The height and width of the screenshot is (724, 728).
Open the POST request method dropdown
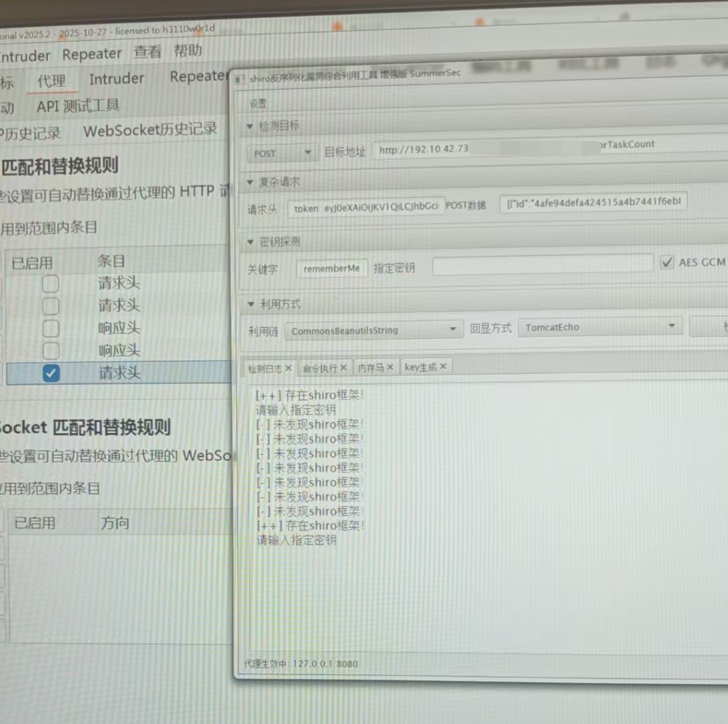pyautogui.click(x=282, y=153)
